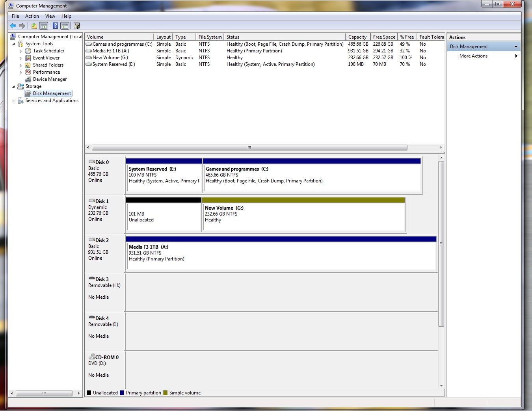The height and width of the screenshot is (411, 532).
Task: Expand Services and Applications node
Action: tap(13, 101)
